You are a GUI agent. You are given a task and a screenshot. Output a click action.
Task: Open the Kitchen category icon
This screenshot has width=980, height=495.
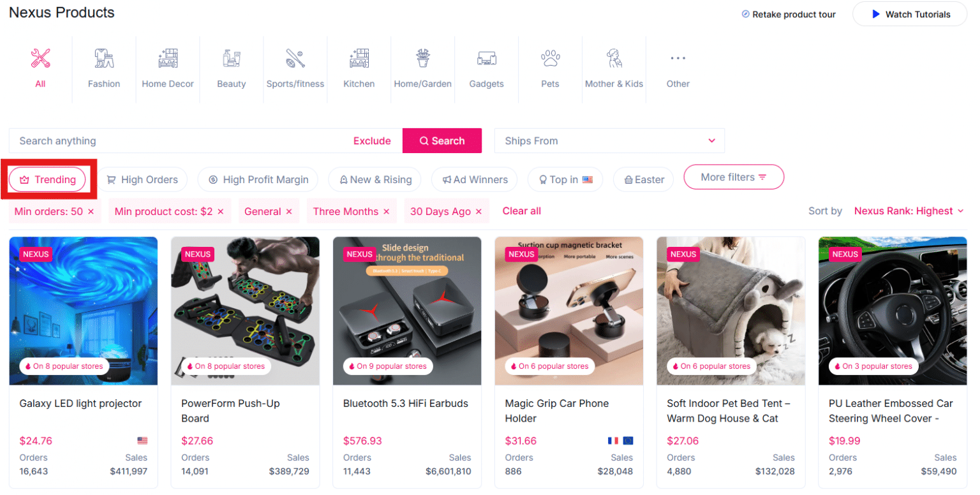pos(359,67)
